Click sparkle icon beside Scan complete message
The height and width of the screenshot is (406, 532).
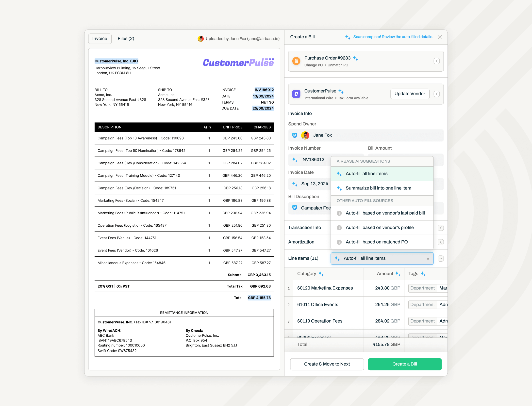(x=348, y=37)
